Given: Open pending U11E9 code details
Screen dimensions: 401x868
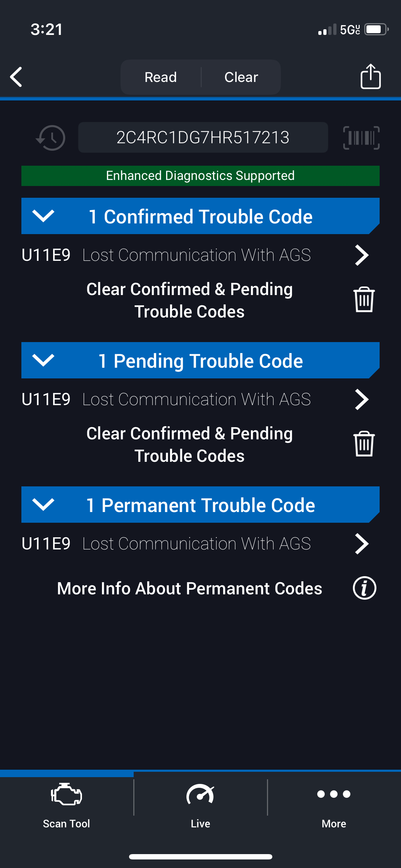Looking at the screenshot, I should (x=361, y=399).
